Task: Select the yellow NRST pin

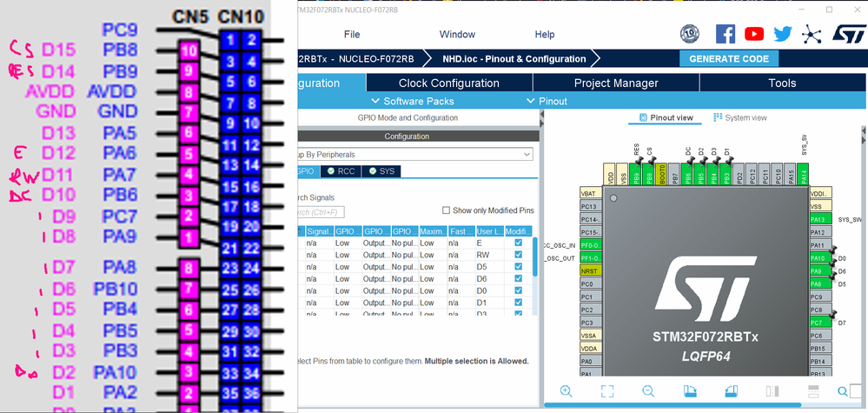Action: pos(590,271)
